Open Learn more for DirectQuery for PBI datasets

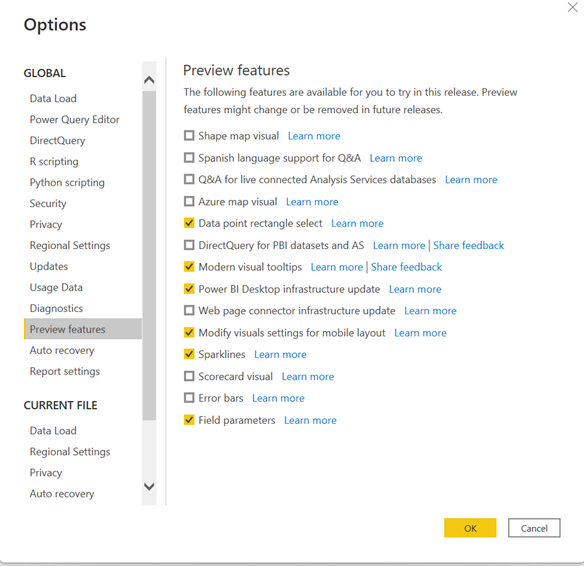click(x=399, y=245)
